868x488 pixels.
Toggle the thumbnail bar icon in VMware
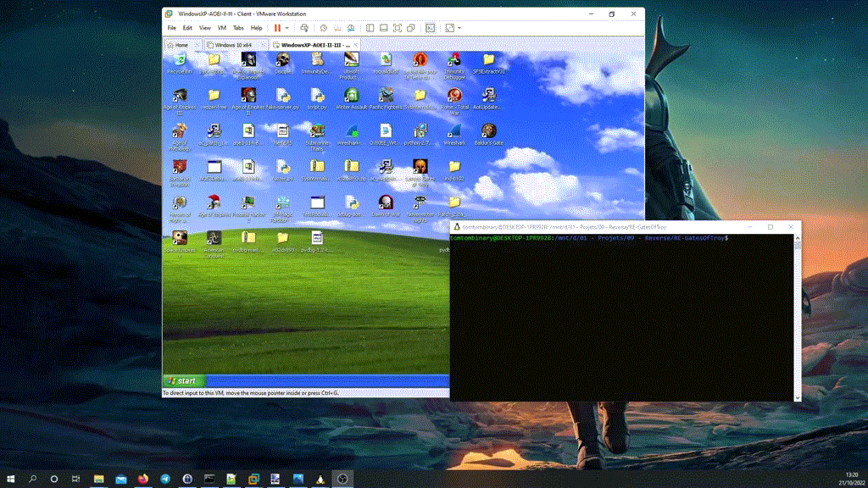tap(384, 28)
